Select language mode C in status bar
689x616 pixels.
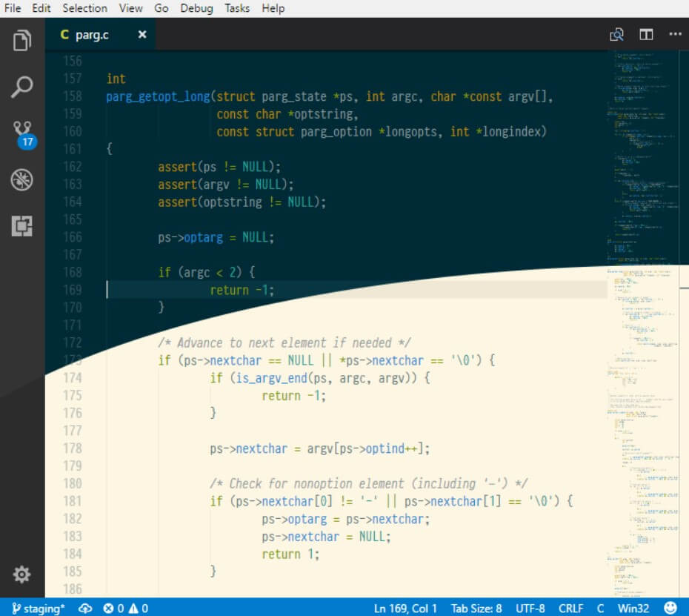(x=600, y=608)
